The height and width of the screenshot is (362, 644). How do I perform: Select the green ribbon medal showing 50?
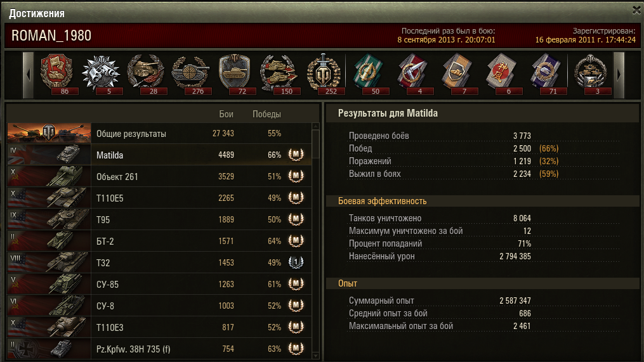coord(368,74)
